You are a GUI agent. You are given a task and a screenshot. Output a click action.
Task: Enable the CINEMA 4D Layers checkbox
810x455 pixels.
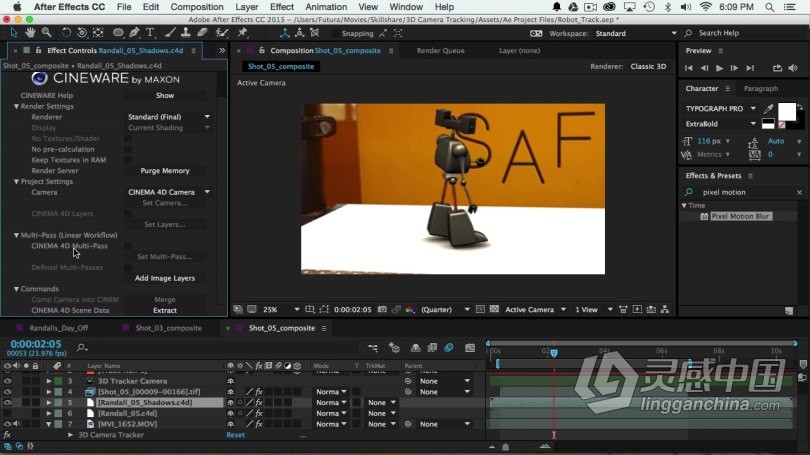click(128, 214)
